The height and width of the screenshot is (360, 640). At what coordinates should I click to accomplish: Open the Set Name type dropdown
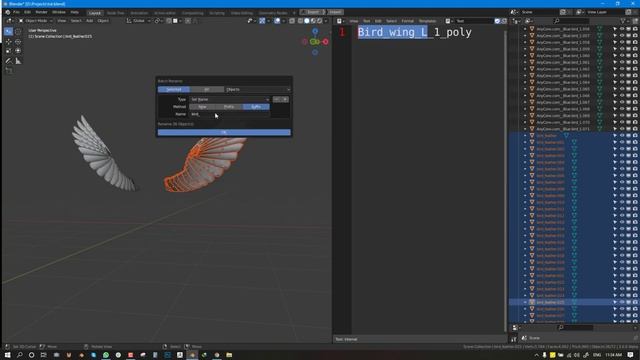click(x=229, y=100)
